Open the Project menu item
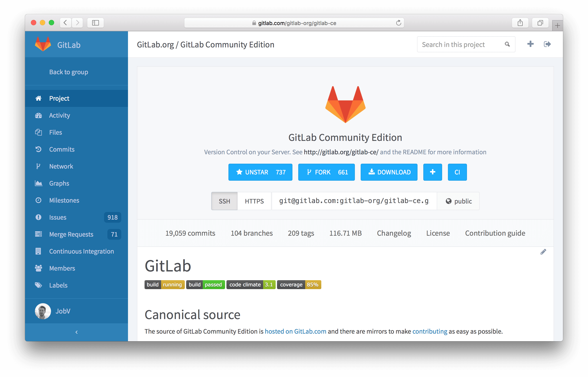 point(76,98)
